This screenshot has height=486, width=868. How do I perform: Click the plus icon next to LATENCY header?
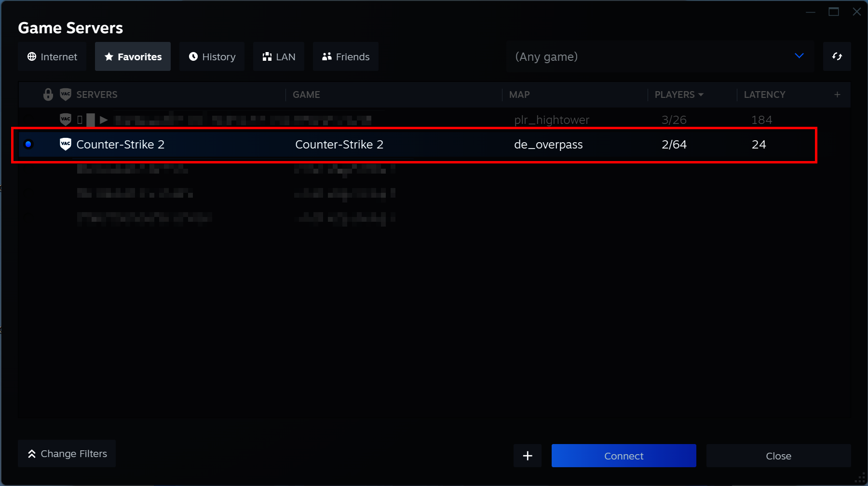click(x=838, y=94)
